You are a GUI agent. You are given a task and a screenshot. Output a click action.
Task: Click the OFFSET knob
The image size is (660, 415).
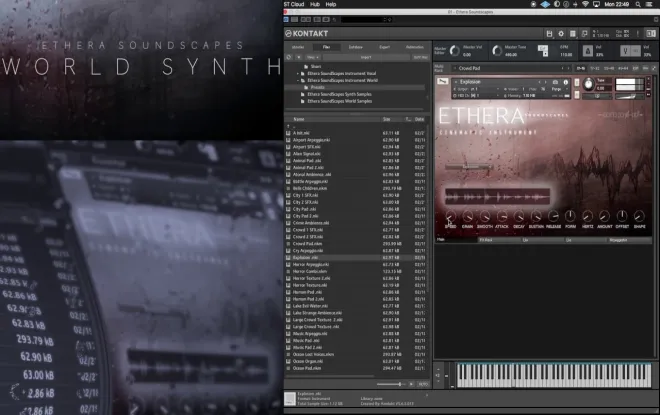coord(622,217)
